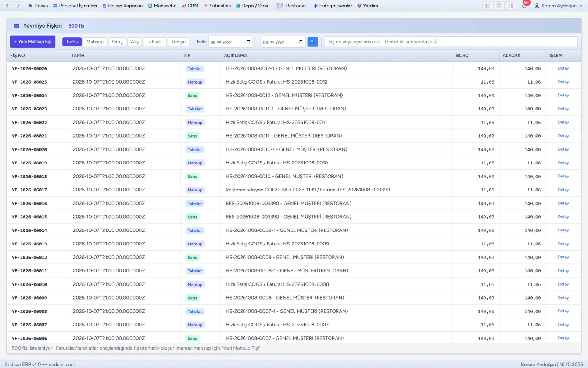Click the Satış badge in row YF-2026-06024
The height and width of the screenshot is (368, 588).
[192, 95]
